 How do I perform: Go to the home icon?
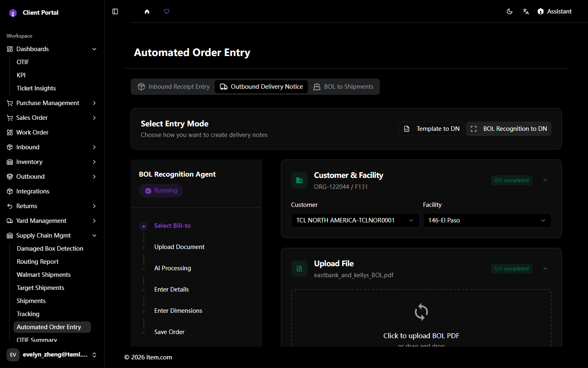pyautogui.click(x=147, y=11)
